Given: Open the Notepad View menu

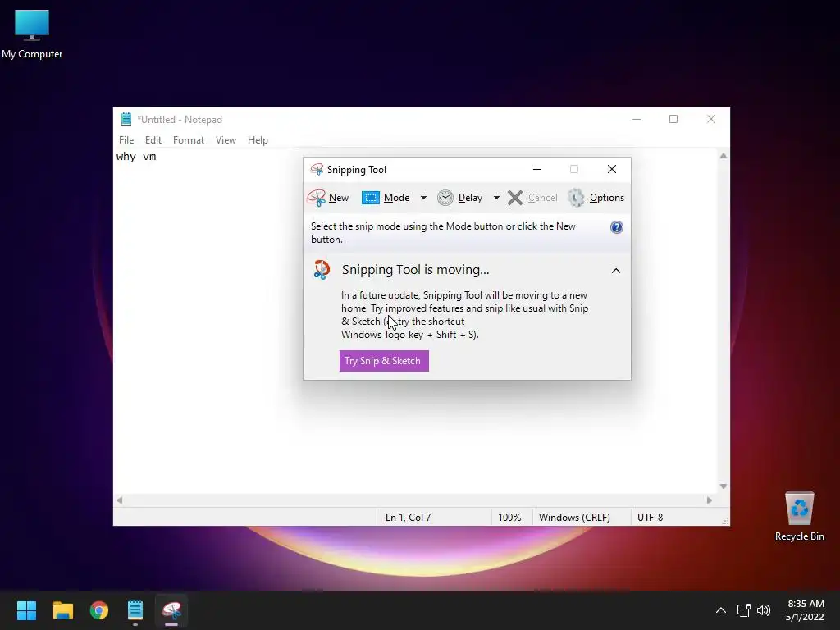Looking at the screenshot, I should [x=226, y=139].
